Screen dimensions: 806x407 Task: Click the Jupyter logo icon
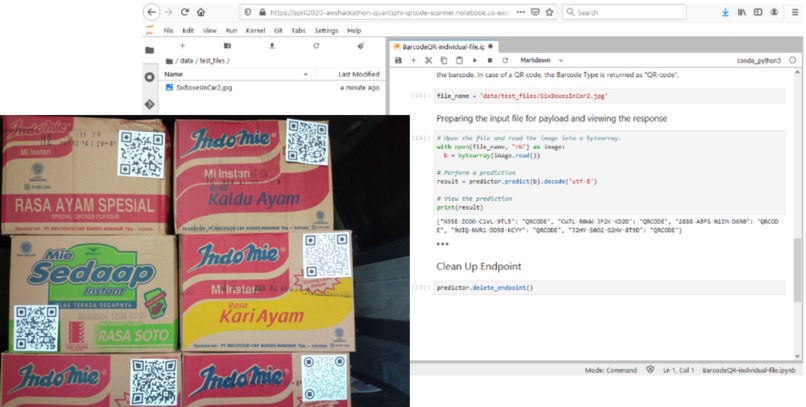point(150,30)
